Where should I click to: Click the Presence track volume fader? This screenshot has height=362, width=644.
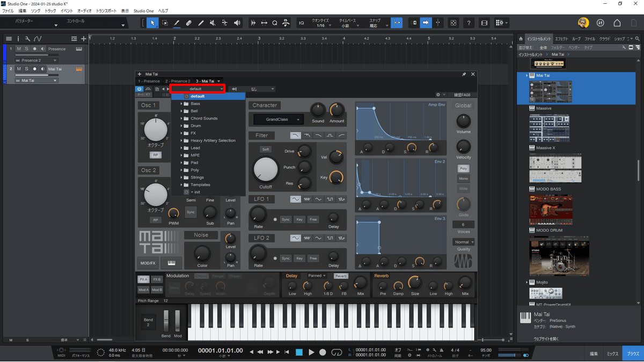point(36,55)
